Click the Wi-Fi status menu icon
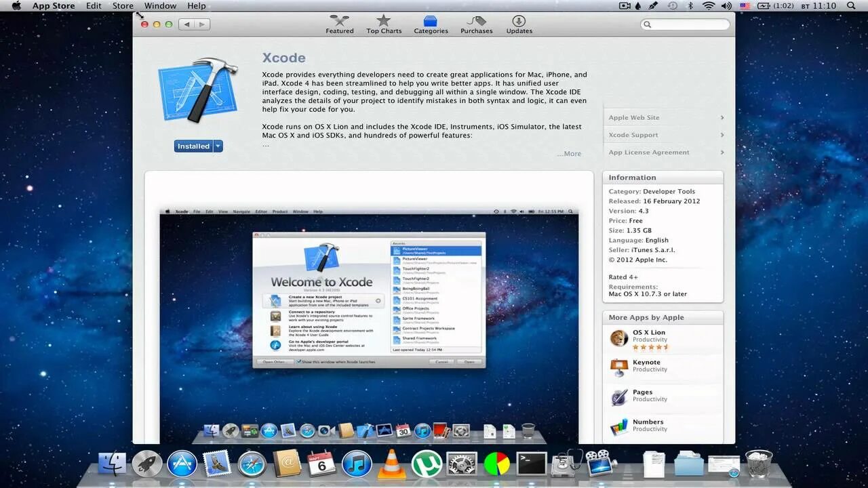This screenshot has height=488, width=868. click(709, 5)
